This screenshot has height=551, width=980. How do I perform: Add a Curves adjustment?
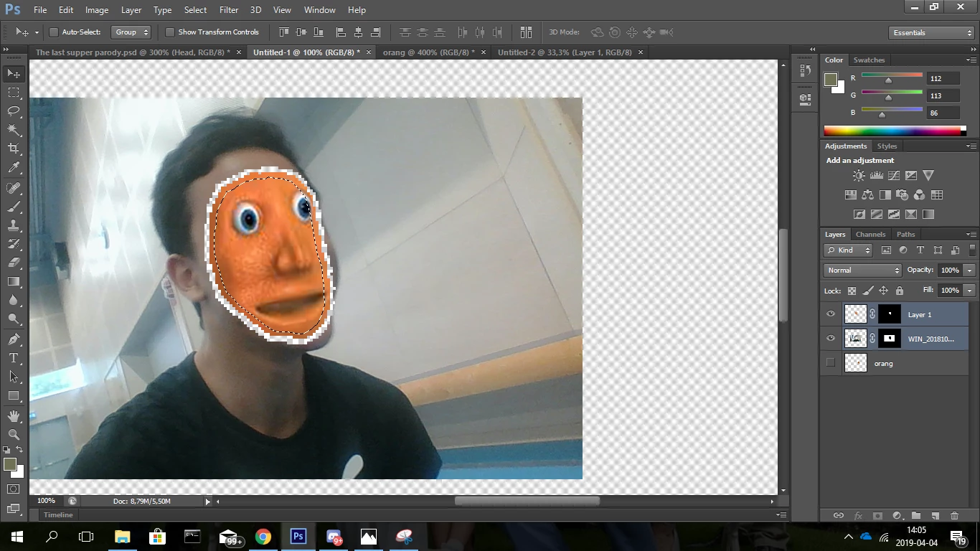(894, 175)
